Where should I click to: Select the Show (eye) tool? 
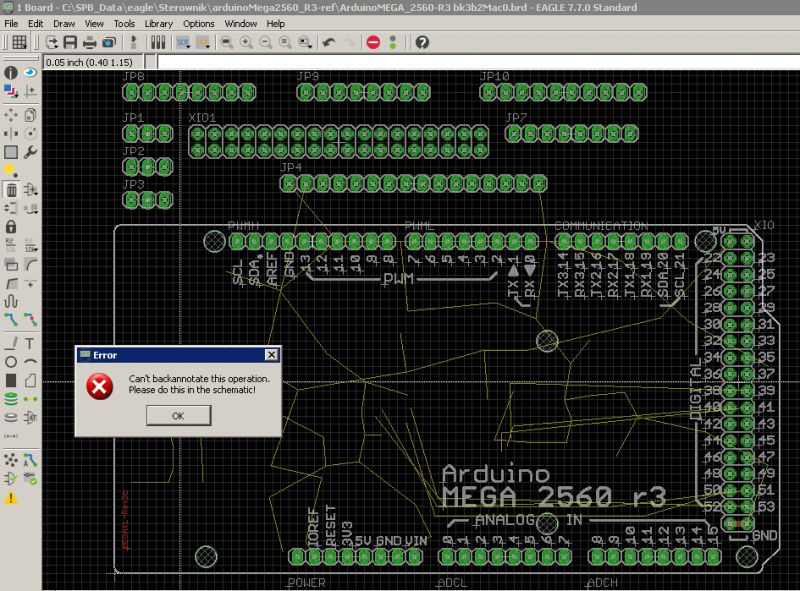[30, 73]
